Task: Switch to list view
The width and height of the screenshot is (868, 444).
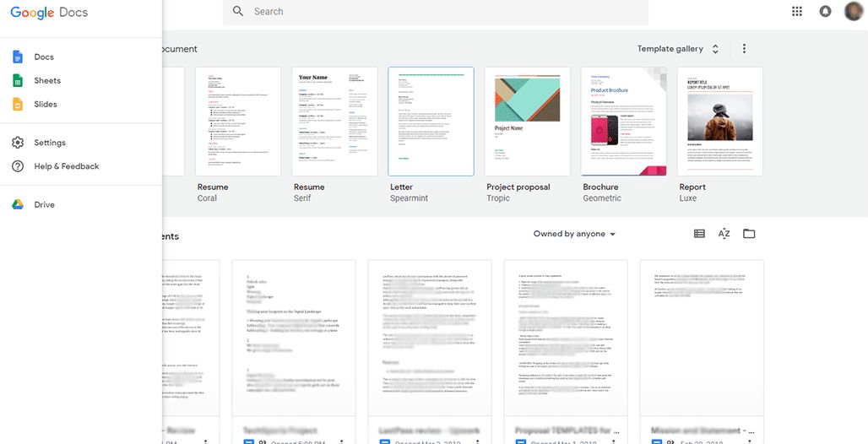Action: (x=699, y=234)
